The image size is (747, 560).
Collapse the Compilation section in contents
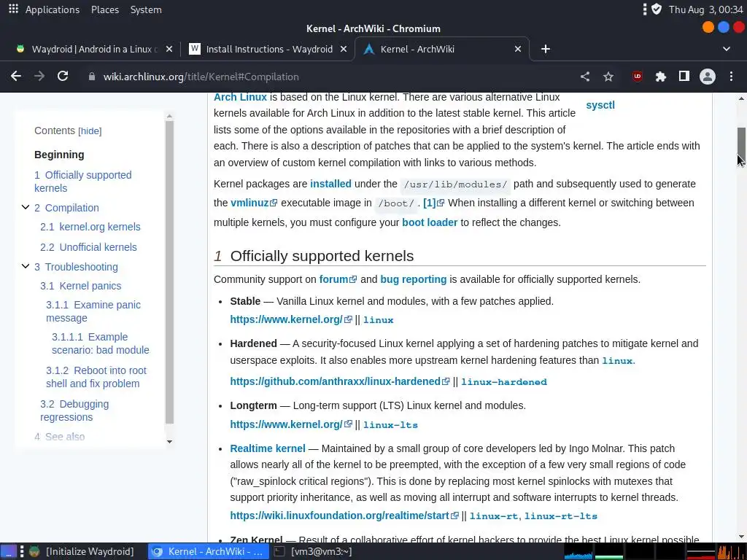[x=26, y=207]
